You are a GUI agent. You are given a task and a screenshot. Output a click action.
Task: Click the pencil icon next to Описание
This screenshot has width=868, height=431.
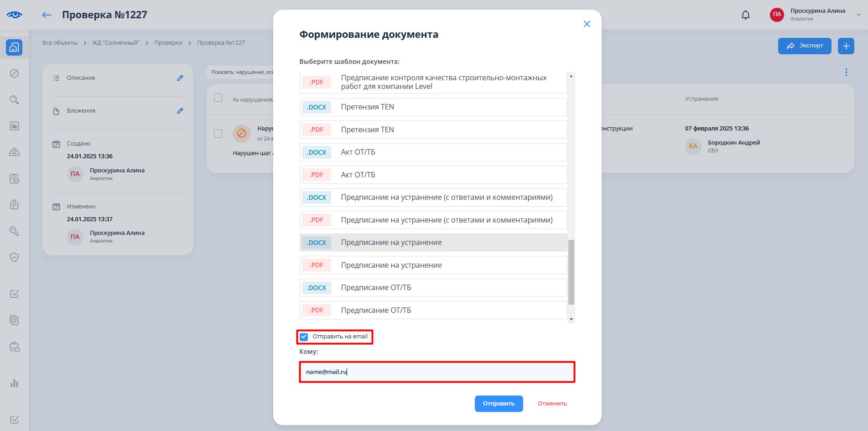pyautogui.click(x=180, y=78)
